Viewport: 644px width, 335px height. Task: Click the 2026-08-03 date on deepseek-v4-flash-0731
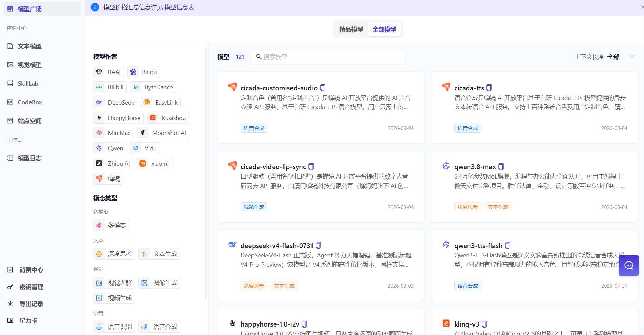401,286
